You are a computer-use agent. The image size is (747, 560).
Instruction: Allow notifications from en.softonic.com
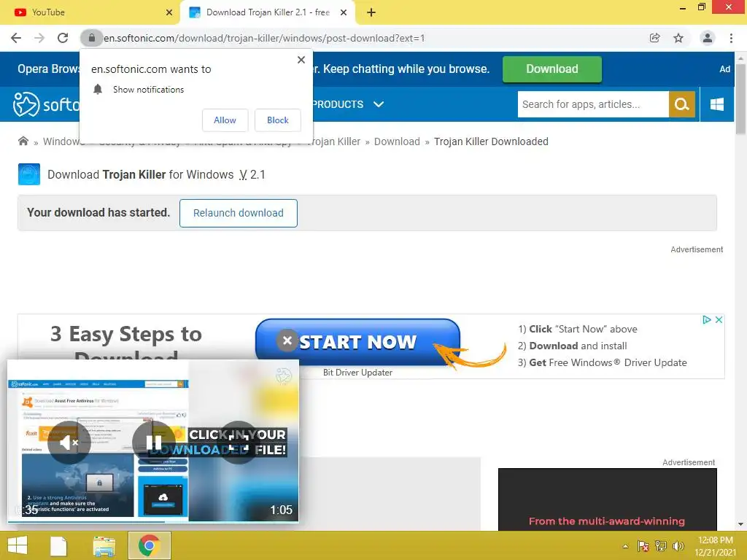[x=225, y=120]
